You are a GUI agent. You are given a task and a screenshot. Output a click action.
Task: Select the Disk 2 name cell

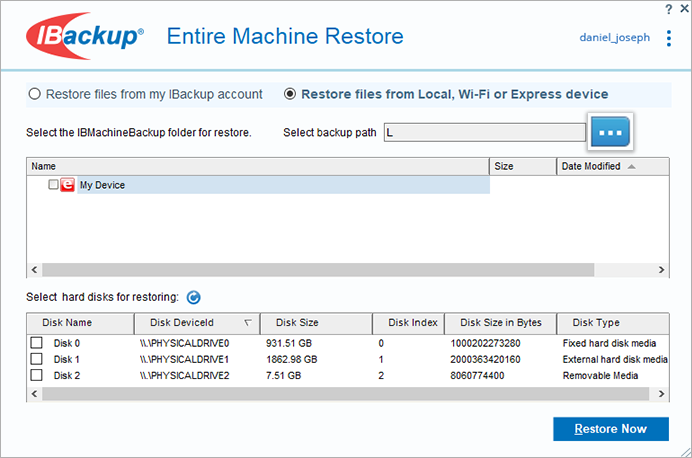tap(67, 376)
